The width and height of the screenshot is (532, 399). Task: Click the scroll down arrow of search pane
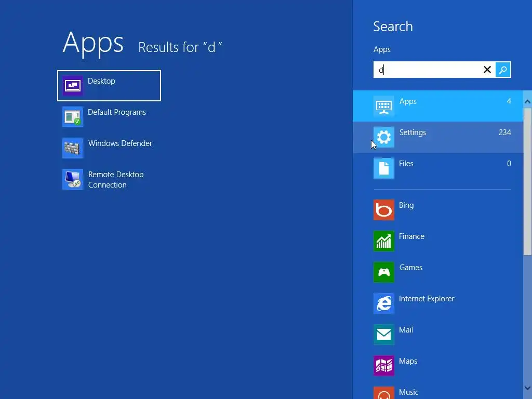pos(527,388)
